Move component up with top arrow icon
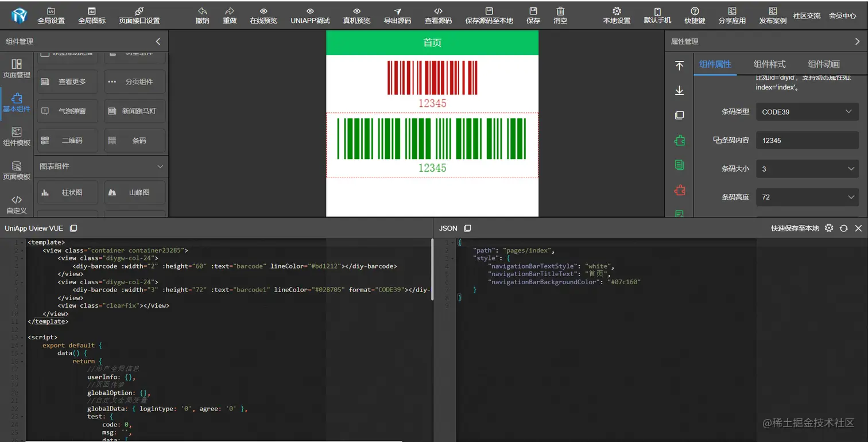 click(679, 66)
